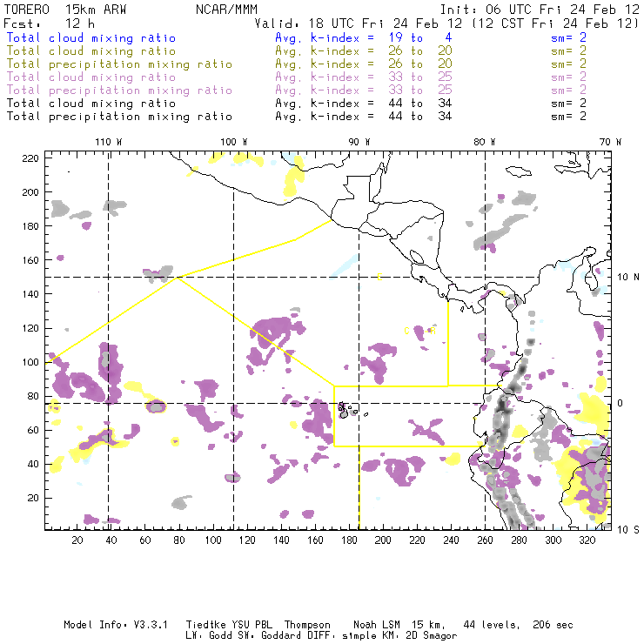Viewport: 644px width, 644px height.
Task: Select the y-axis tick label "180"
Action: 30,226
